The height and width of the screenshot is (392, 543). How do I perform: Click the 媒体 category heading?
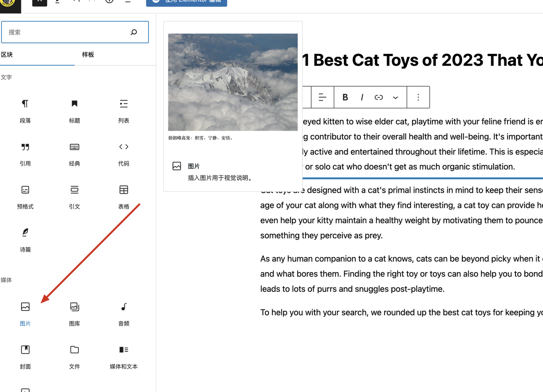6,280
